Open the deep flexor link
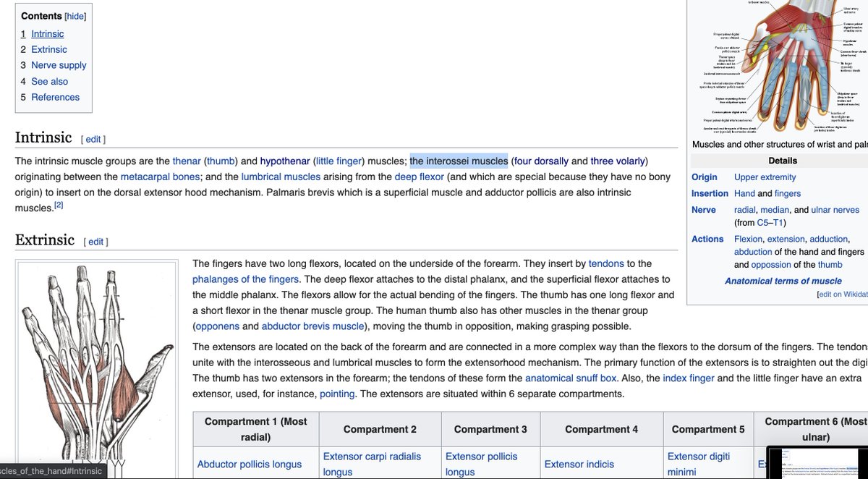868x479 pixels. (x=420, y=177)
